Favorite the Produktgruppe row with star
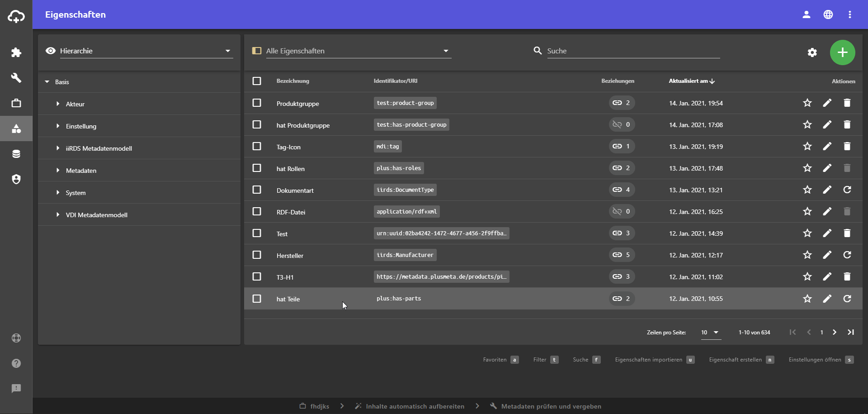This screenshot has height=414, width=868. 807,103
